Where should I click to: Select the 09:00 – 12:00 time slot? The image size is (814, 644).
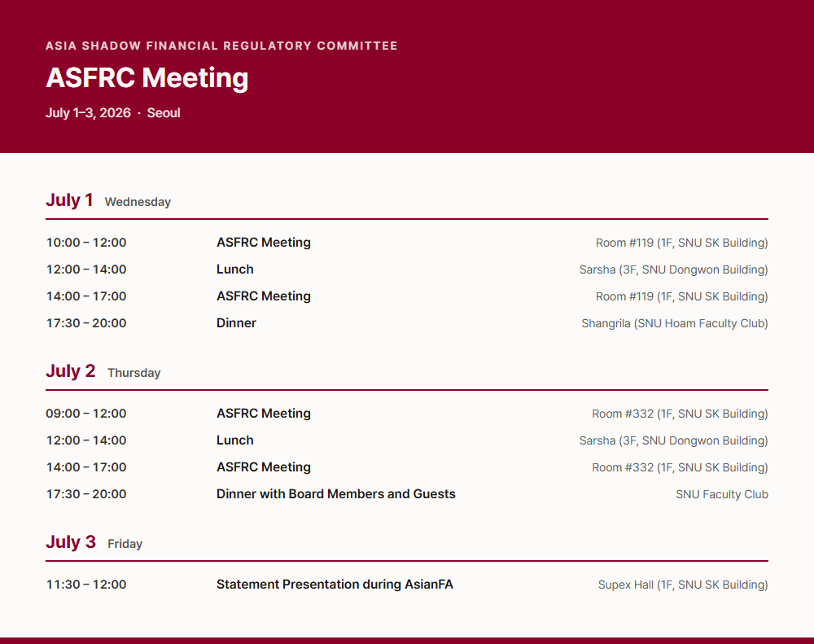[x=86, y=414]
